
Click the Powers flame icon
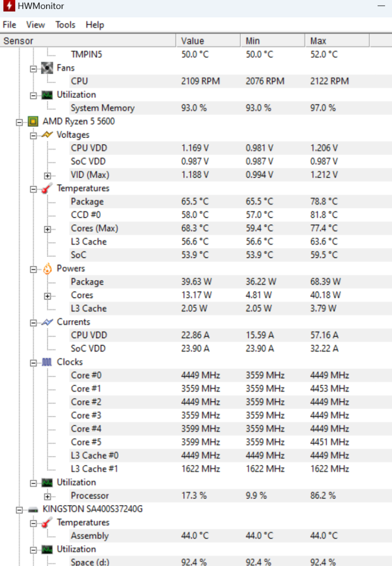click(47, 269)
